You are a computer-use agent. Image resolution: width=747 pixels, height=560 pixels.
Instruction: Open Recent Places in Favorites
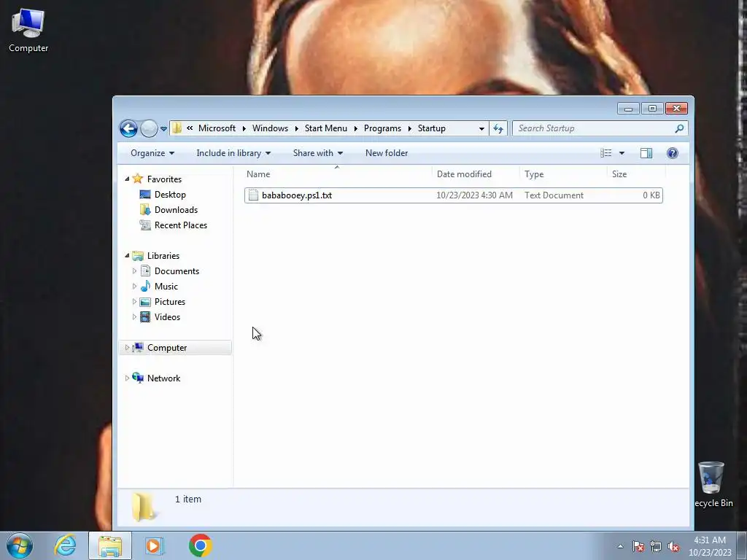point(181,225)
